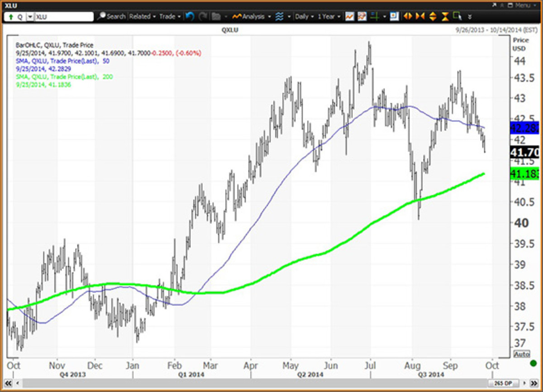Expand the Q instrument type dropdown arrow
Screen dimensions: 543x392
30,17
